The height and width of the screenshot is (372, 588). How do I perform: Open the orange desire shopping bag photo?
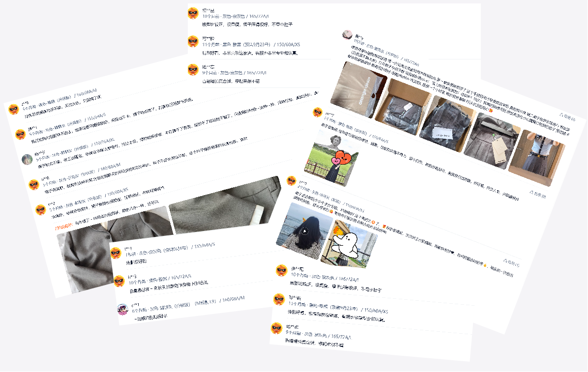tap(358, 90)
